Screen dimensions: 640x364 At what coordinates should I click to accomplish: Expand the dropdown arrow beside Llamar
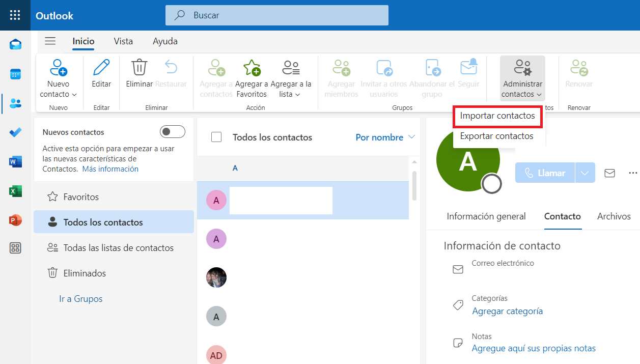pos(585,173)
